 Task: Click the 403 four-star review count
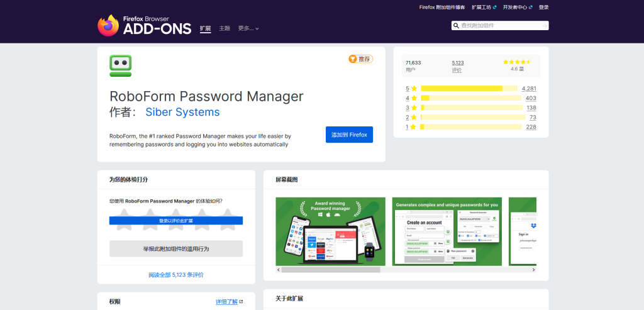click(531, 98)
